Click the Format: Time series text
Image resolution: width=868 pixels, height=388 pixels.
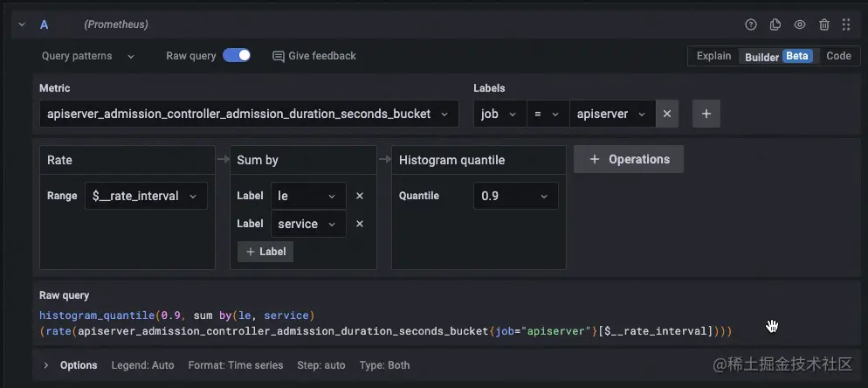(236, 365)
